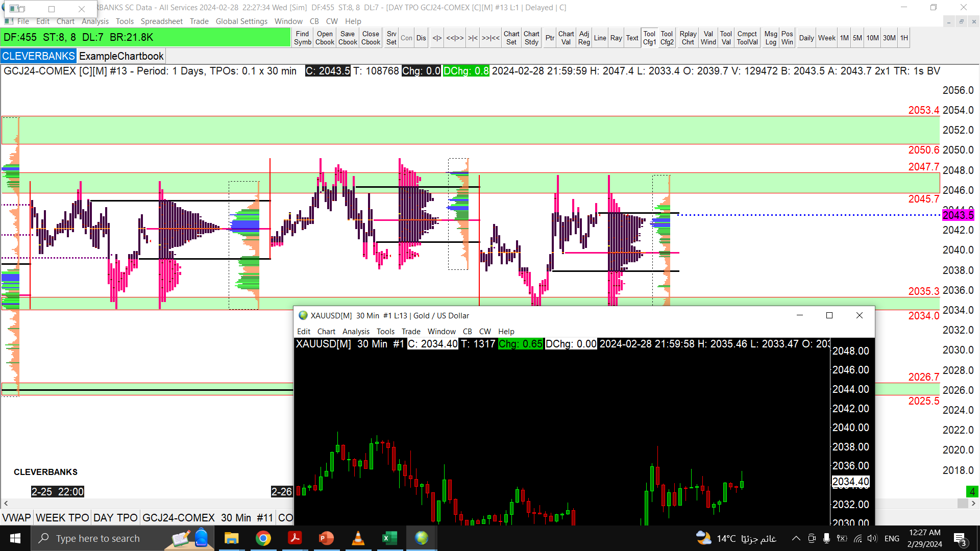Toggle the Chart Val values window
The width and height of the screenshot is (980, 551).
coord(566,38)
